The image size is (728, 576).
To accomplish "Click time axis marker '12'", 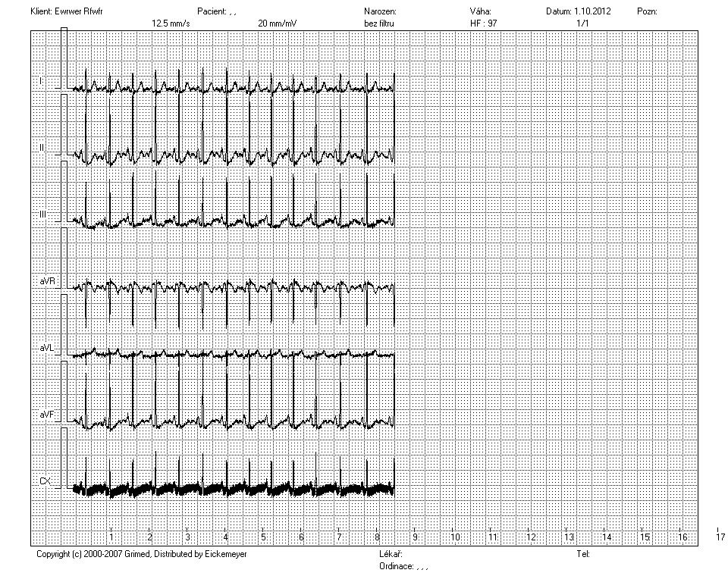I will click(531, 537).
